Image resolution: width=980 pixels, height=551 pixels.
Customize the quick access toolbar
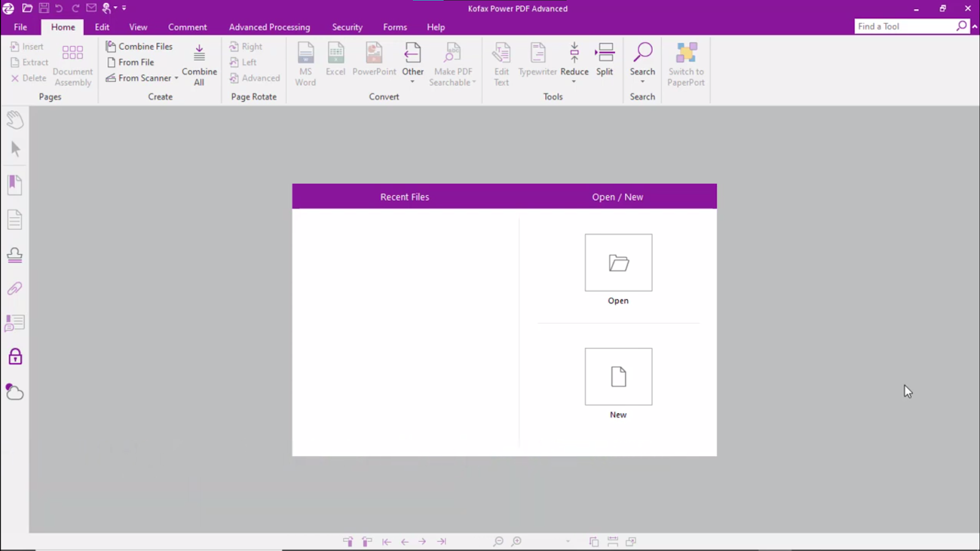pos(124,8)
